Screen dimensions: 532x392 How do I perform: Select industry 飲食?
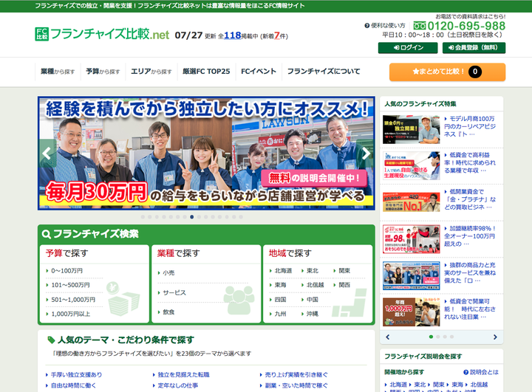168,312
